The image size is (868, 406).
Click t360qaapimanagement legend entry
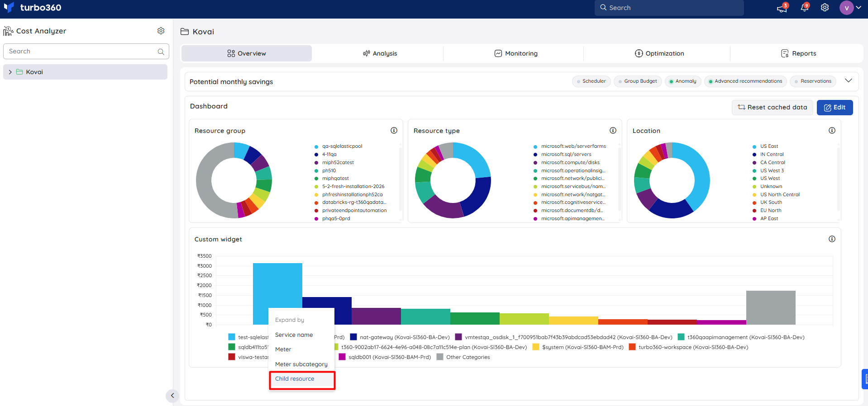(x=741, y=337)
